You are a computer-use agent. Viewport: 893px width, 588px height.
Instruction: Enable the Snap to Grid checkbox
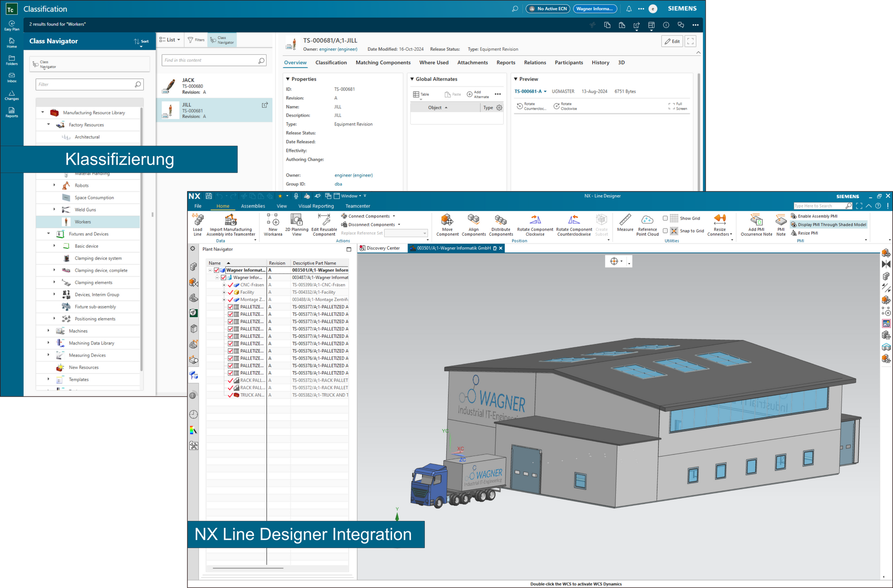click(665, 231)
